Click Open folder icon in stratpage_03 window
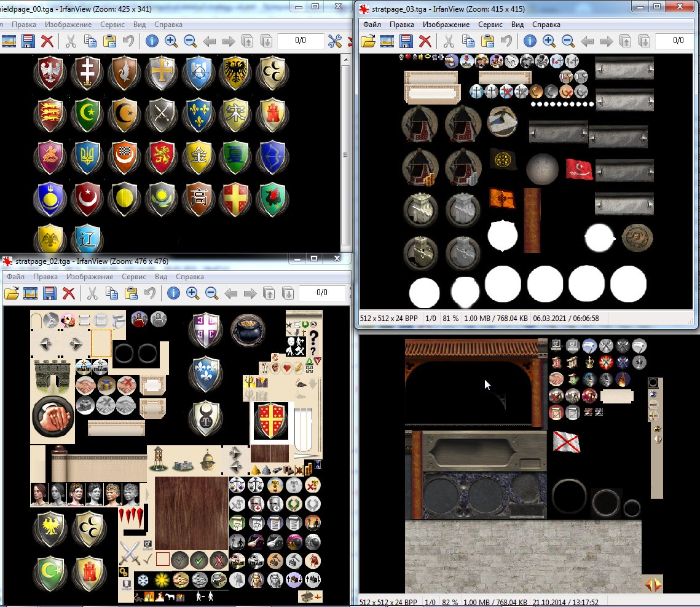 click(368, 42)
